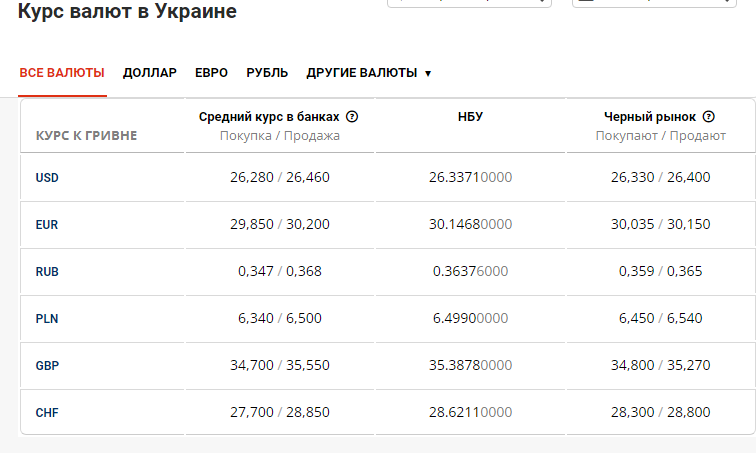The image size is (756, 453).
Task: Click help icon beside Средний курс в банках
Action: [x=352, y=116]
